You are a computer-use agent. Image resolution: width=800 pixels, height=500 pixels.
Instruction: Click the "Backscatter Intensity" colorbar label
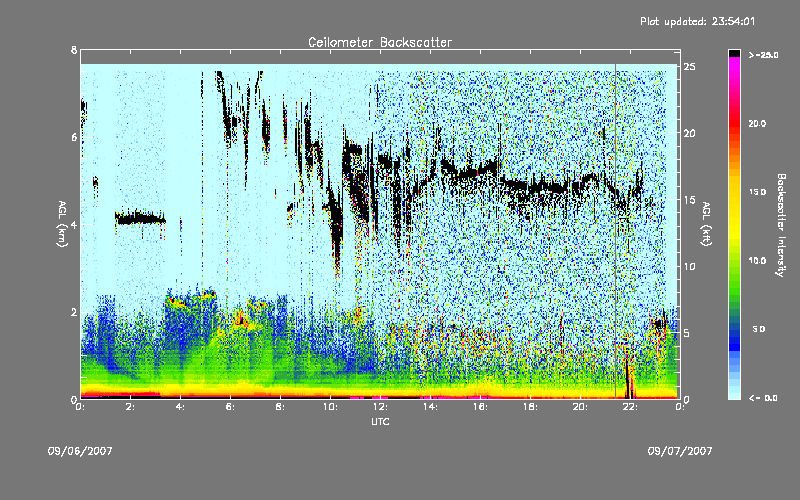click(x=780, y=225)
